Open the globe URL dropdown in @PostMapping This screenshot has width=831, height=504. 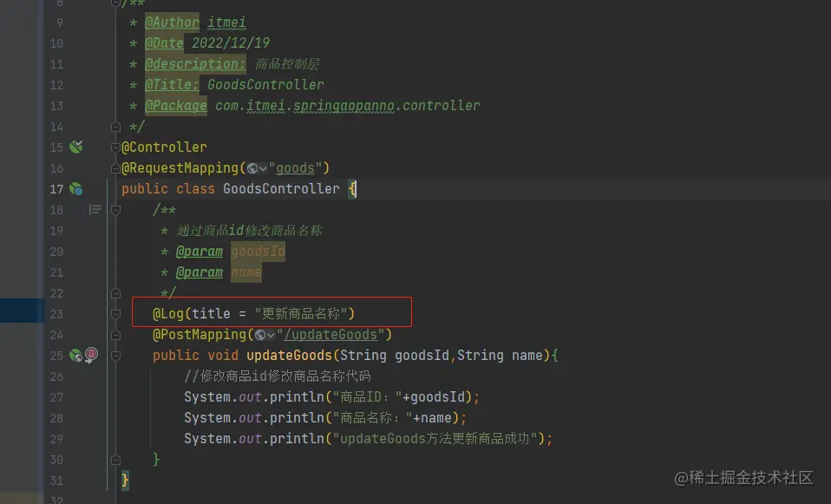pyautogui.click(x=265, y=335)
